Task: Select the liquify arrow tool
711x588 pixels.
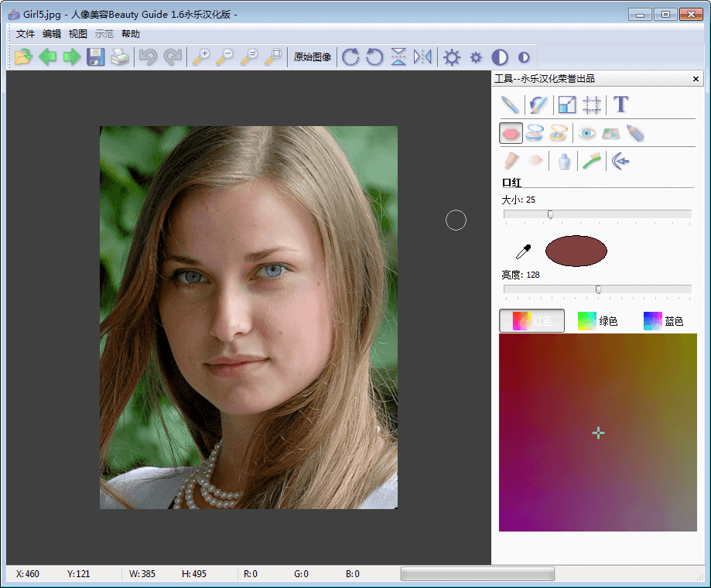Action: pyautogui.click(x=620, y=161)
